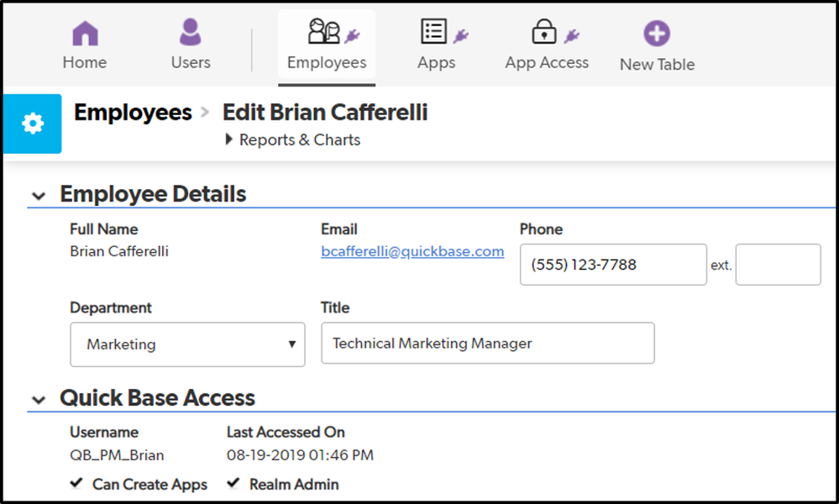The image size is (839, 504).
Task: Click the Username field label
Action: (104, 432)
